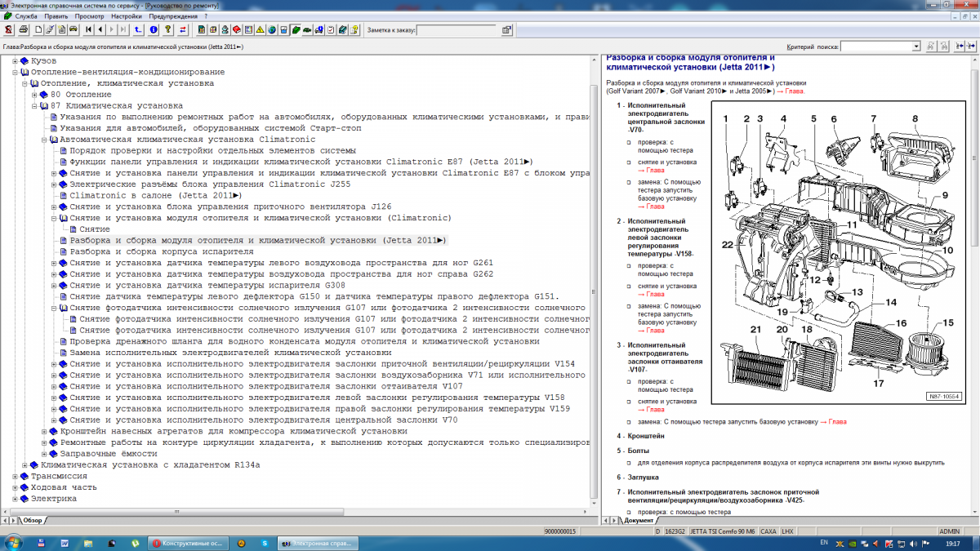
Task: Click the yellow question mark toolbar icon
Action: [x=167, y=30]
